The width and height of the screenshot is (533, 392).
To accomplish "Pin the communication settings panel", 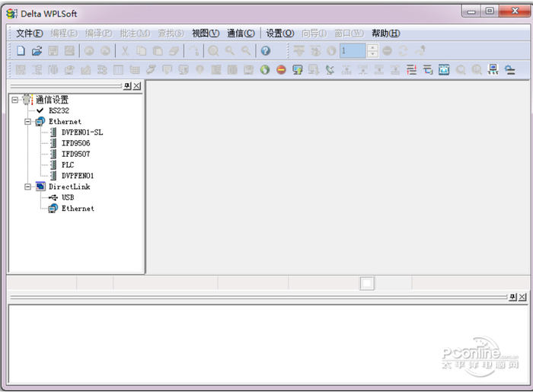I will click(x=127, y=86).
